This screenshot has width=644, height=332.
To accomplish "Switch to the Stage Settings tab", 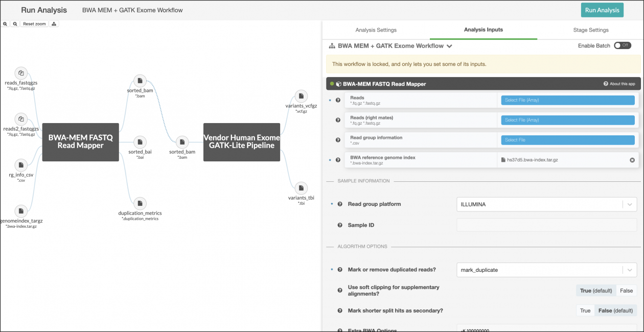I will (590, 30).
